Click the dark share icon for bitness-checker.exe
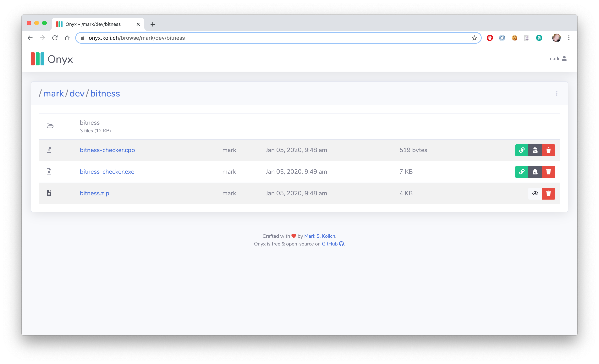The width and height of the screenshot is (599, 364). pos(535,172)
